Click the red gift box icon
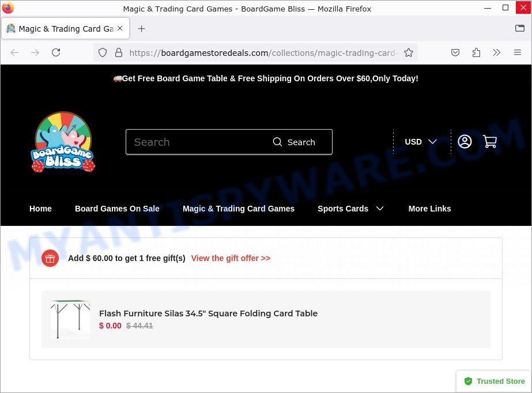Viewport: 532px width, 393px height. pyautogui.click(x=50, y=258)
